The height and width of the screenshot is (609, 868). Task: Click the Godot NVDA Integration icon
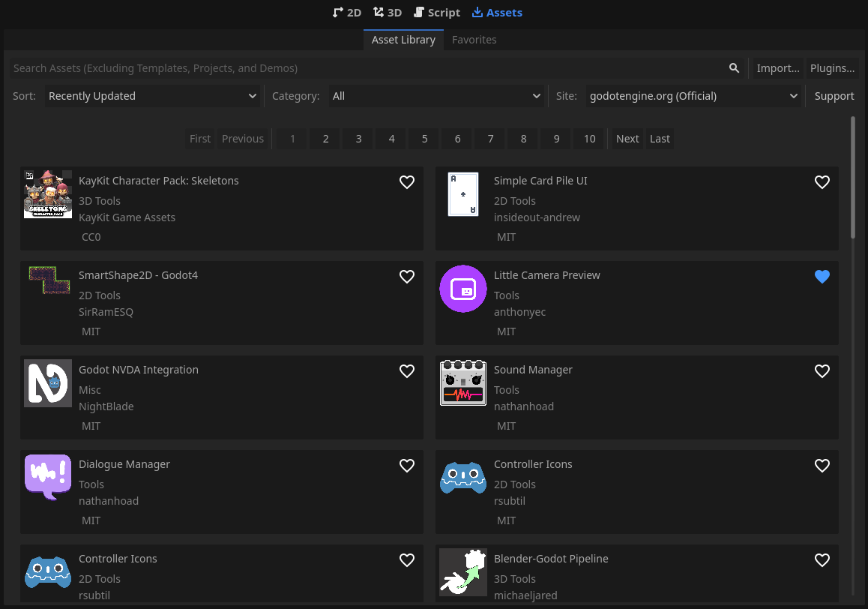[x=48, y=383]
